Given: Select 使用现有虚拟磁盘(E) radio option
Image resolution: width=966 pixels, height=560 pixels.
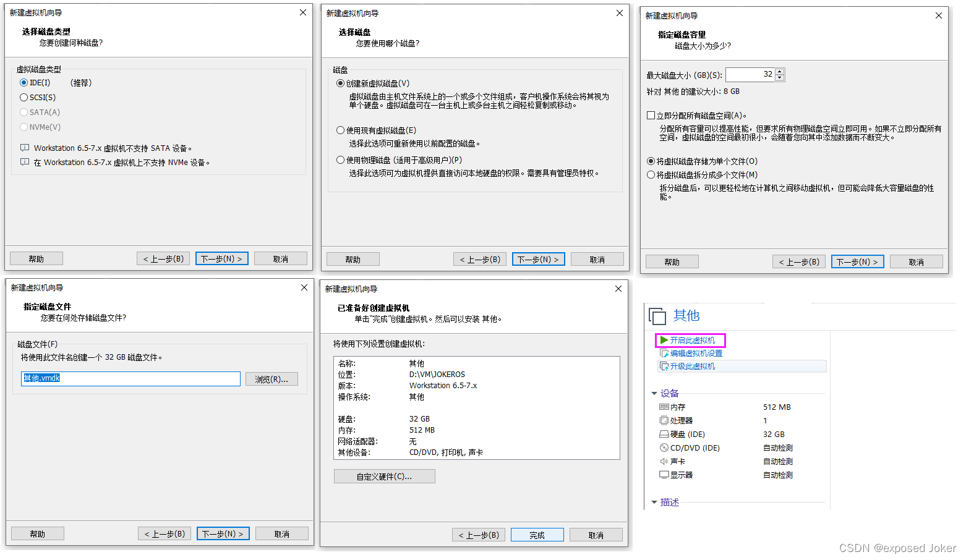Looking at the screenshot, I should (340, 130).
